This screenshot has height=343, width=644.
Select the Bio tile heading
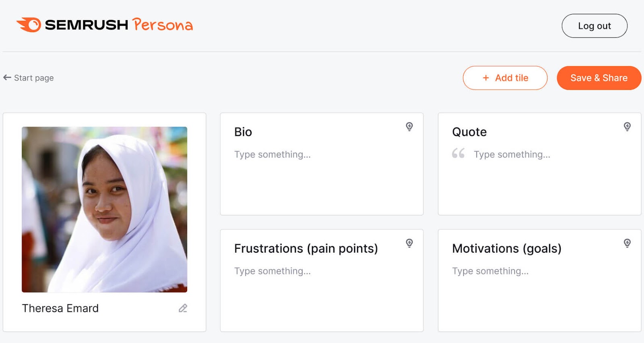coord(243,132)
